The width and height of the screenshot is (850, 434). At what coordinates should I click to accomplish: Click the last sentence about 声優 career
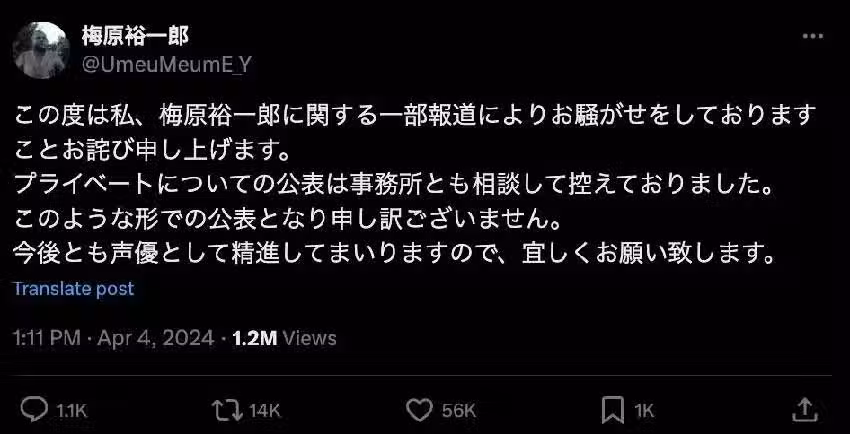tap(393, 254)
